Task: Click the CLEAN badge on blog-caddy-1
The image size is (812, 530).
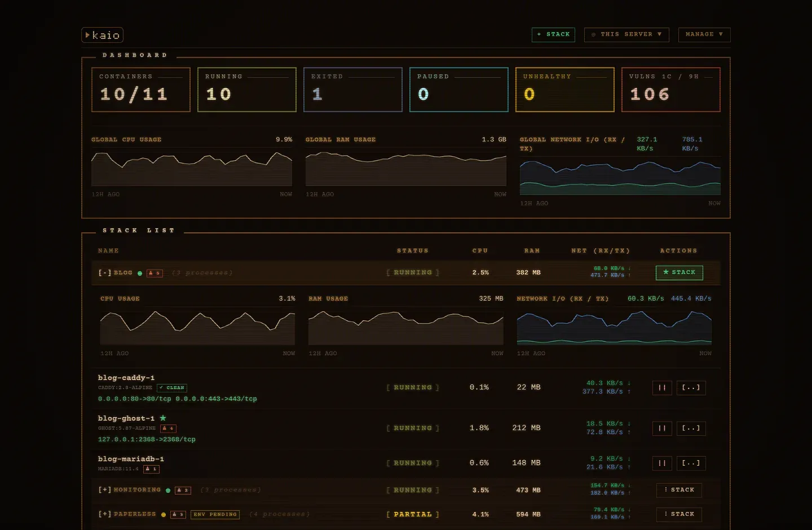Action: click(172, 388)
